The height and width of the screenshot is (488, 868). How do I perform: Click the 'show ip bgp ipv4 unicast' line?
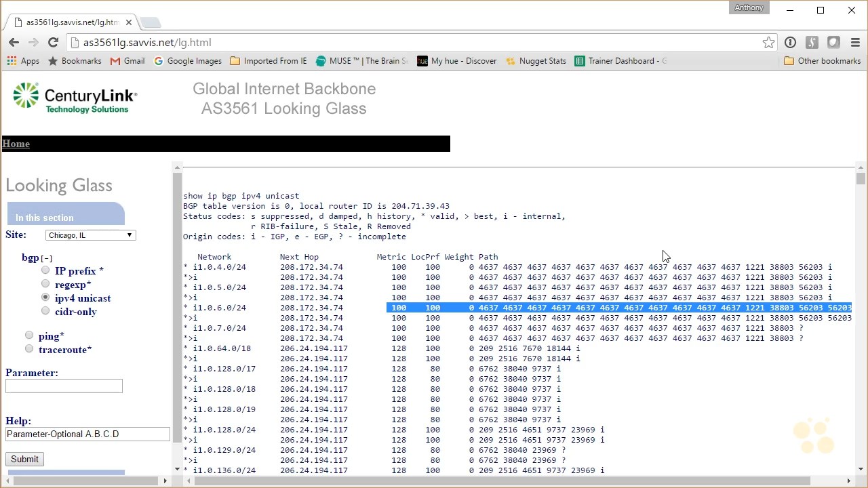tap(241, 196)
